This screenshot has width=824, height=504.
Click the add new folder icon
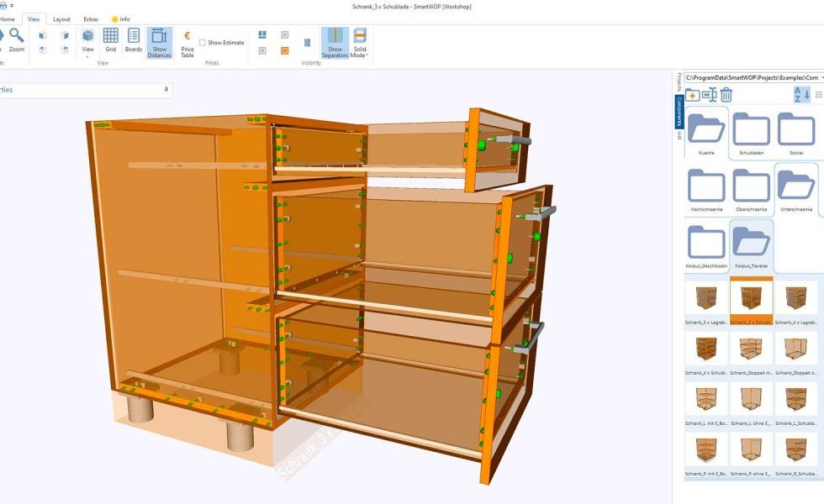pyautogui.click(x=693, y=94)
